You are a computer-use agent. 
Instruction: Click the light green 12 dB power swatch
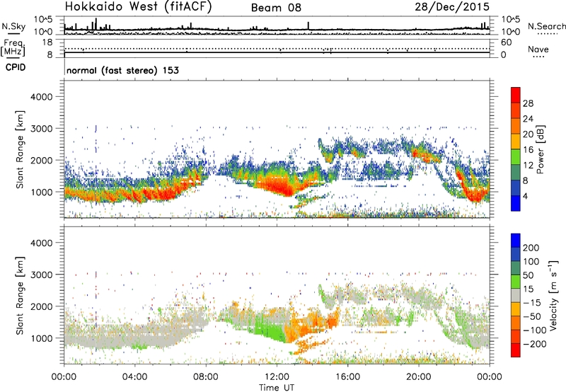tap(516, 156)
